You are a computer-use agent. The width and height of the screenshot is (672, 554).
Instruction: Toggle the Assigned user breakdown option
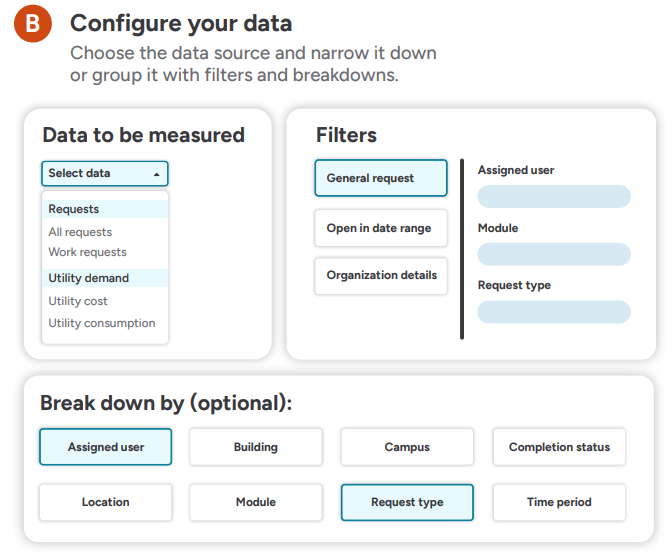(x=105, y=447)
